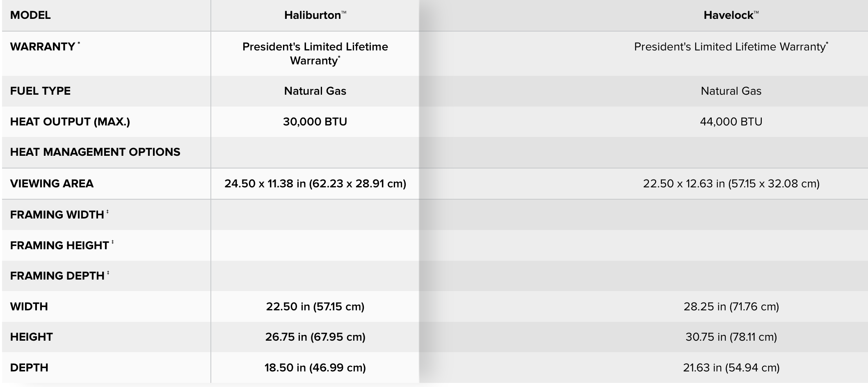
Task: Select the FRAMING HEIGHT row label
Action: (x=59, y=246)
